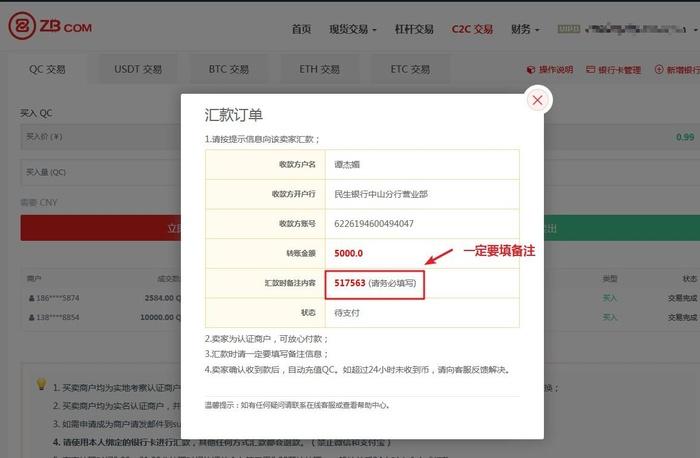Click the user icon beside 138****8854

pos(31,316)
